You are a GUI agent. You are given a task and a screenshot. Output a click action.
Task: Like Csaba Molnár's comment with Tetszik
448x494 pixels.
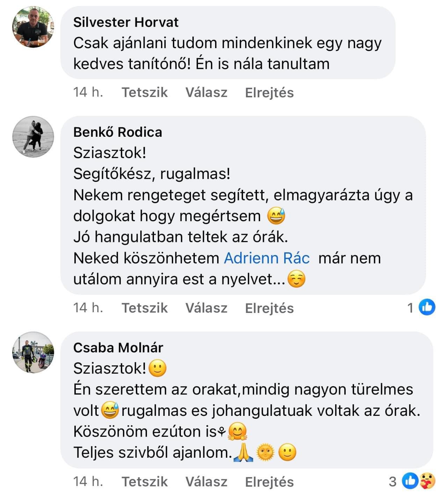pyautogui.click(x=145, y=482)
